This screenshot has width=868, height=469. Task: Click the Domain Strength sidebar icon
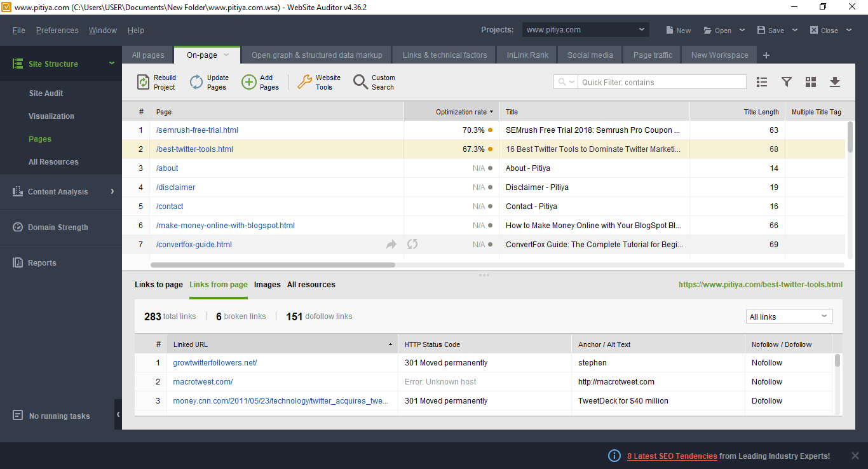tap(18, 227)
